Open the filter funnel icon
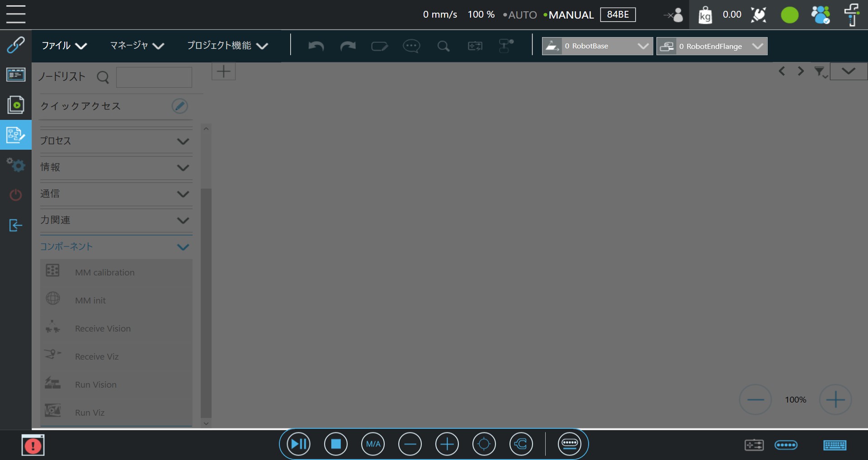The width and height of the screenshot is (868, 460). 820,71
